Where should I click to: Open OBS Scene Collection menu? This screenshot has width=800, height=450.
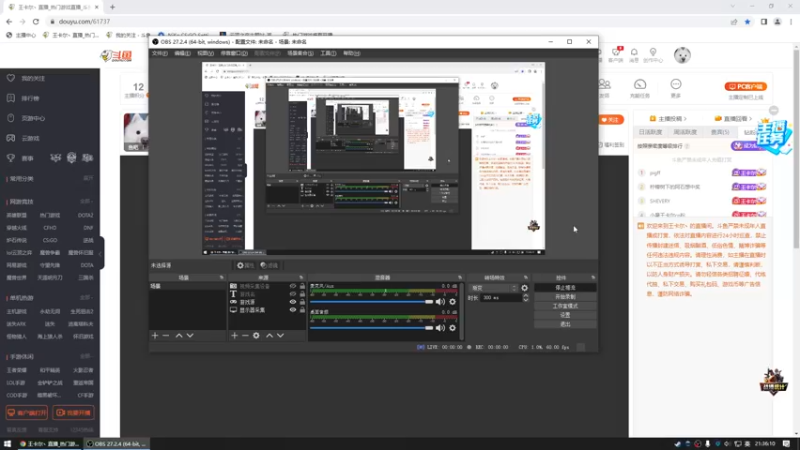click(x=299, y=53)
